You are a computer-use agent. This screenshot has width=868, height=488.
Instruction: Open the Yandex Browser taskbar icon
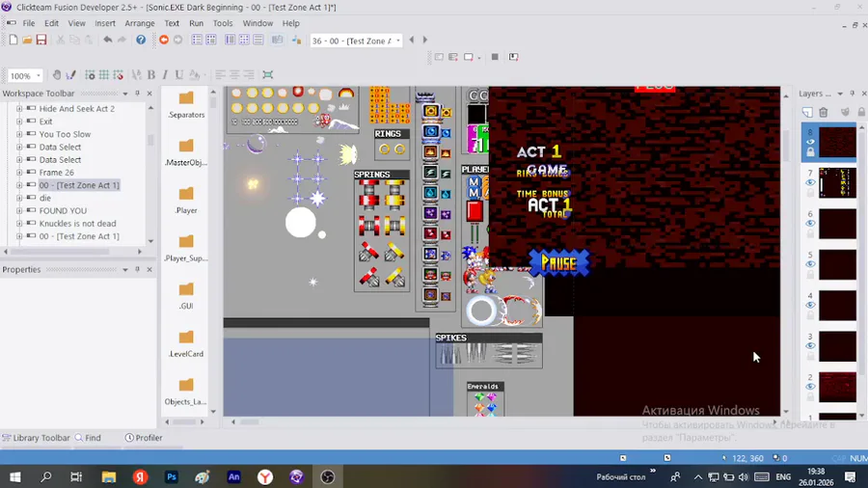[x=265, y=477]
